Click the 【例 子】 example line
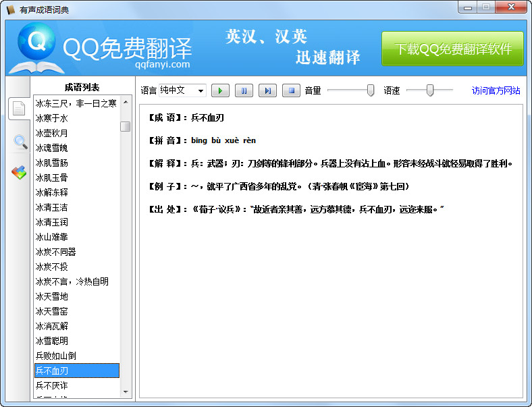The width and height of the screenshot is (532, 407). click(280, 186)
